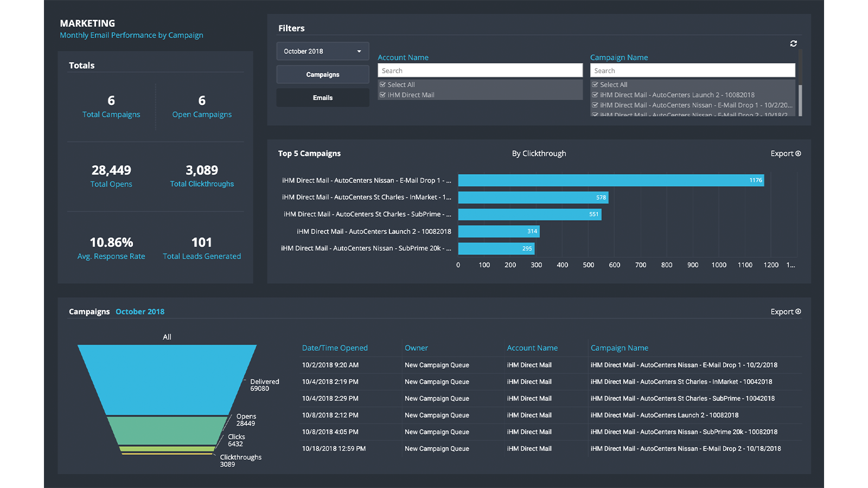
Task: Click the Campaign Name search field
Action: (x=693, y=70)
